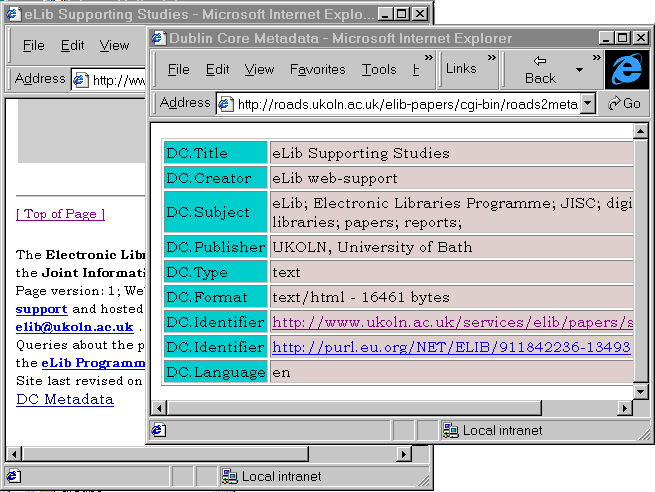
Task: Expand hidden menu items chevron after Tools
Action: pyautogui.click(x=429, y=58)
